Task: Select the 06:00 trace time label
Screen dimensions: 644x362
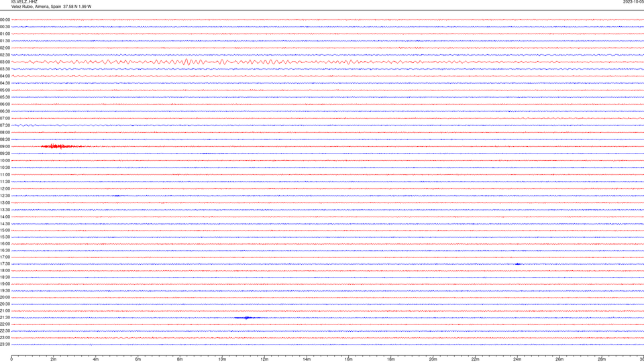Action: click(x=5, y=105)
